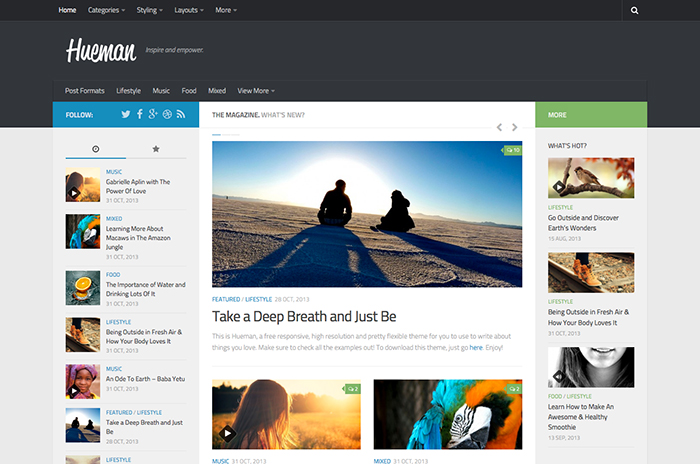700x464 pixels.
Task: Open comments badge on girl in field image
Action: click(x=353, y=389)
